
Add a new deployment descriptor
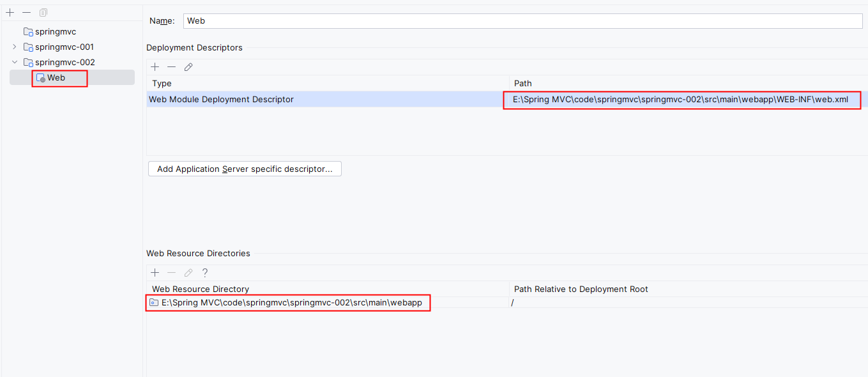click(155, 67)
